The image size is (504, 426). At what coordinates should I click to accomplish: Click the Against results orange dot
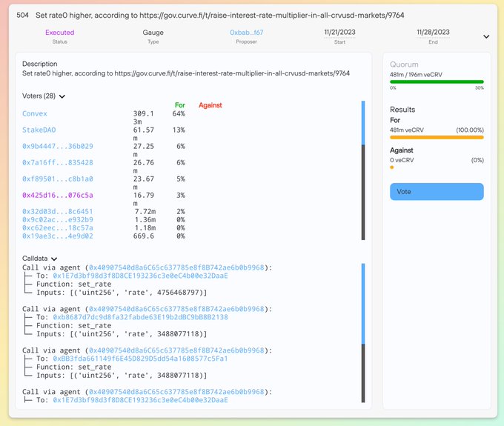(392, 167)
